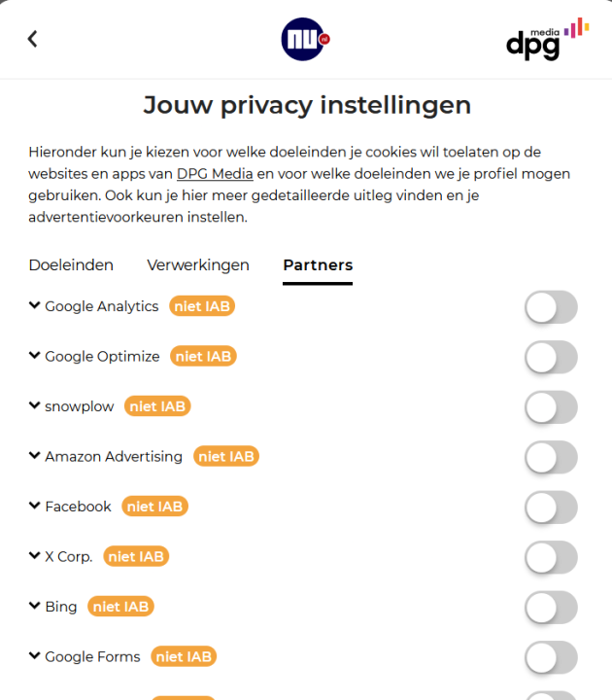Click the DPG Media logo
612x700 pixels.
coord(547,39)
